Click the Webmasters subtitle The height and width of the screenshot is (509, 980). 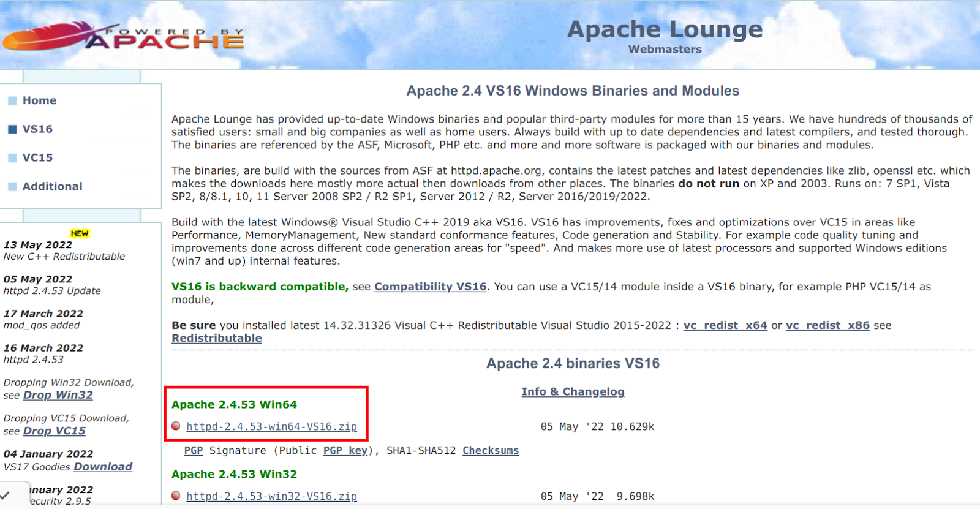665,49
